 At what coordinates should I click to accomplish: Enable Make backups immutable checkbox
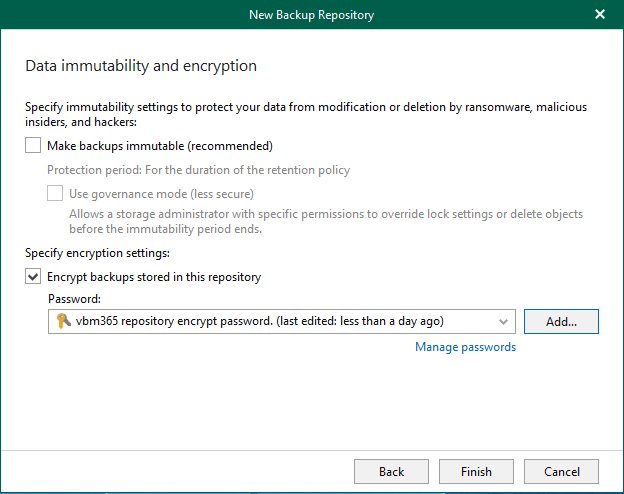pos(33,146)
